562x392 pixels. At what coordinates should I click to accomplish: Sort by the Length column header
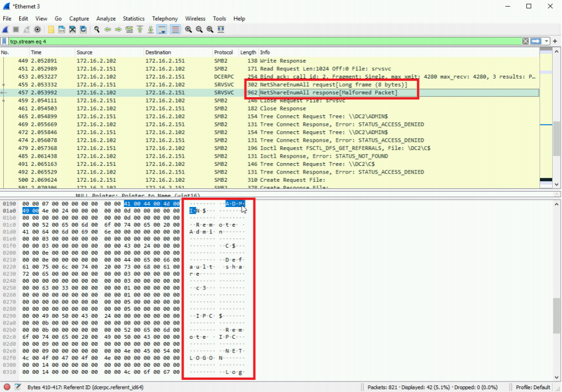(x=249, y=52)
